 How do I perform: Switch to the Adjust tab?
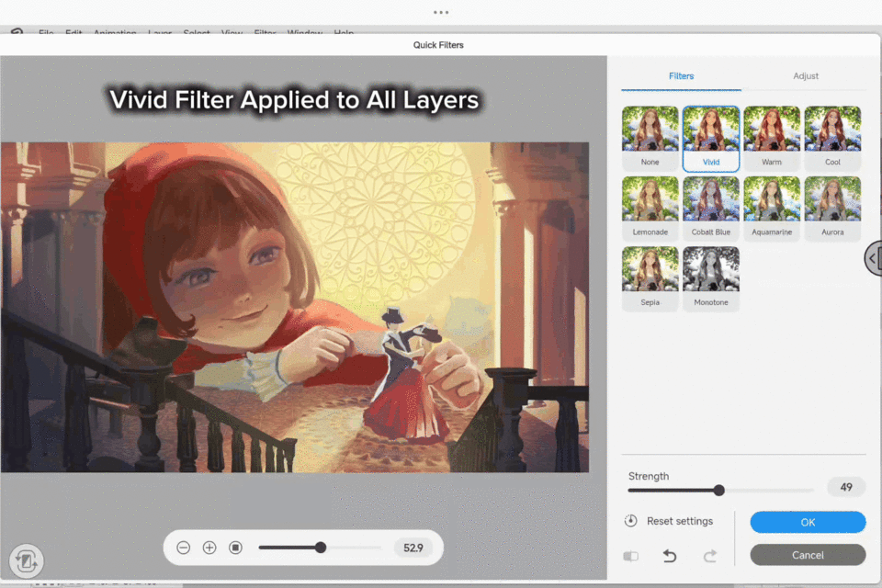pos(806,76)
